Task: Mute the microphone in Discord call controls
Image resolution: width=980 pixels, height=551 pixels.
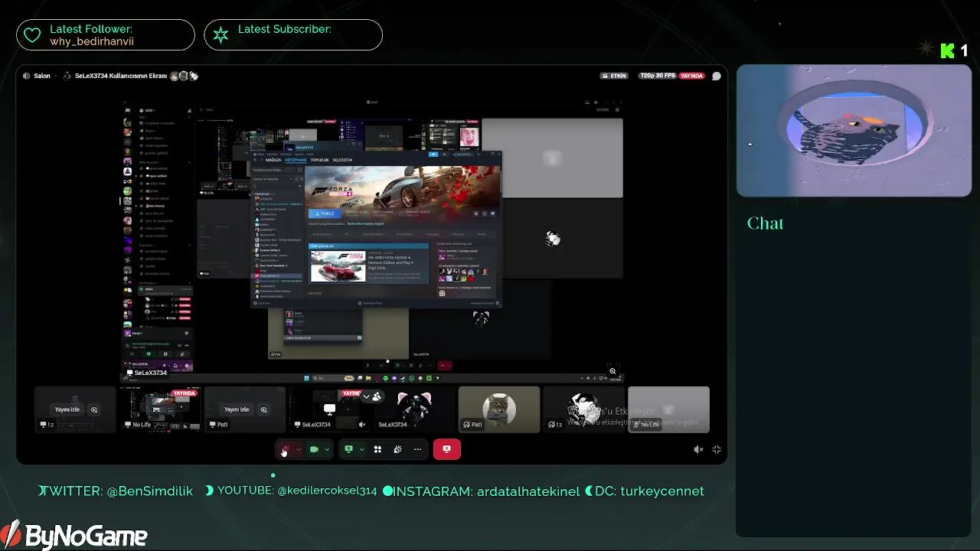Action: pos(285,449)
